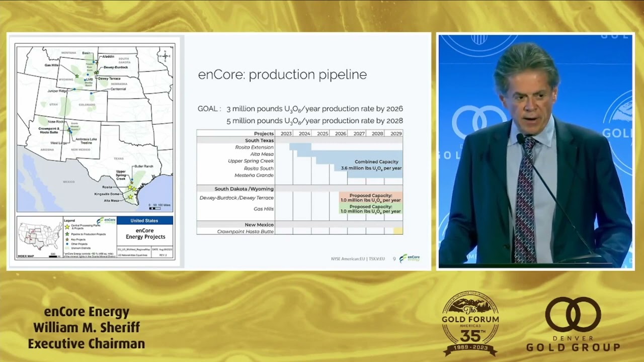Click the blue 'United States' legend header

(144, 221)
